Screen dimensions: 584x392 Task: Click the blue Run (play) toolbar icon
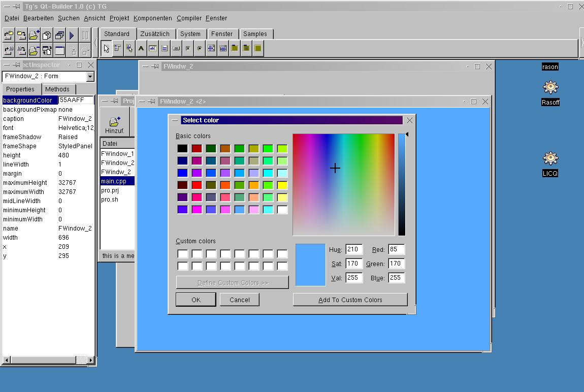tap(72, 36)
